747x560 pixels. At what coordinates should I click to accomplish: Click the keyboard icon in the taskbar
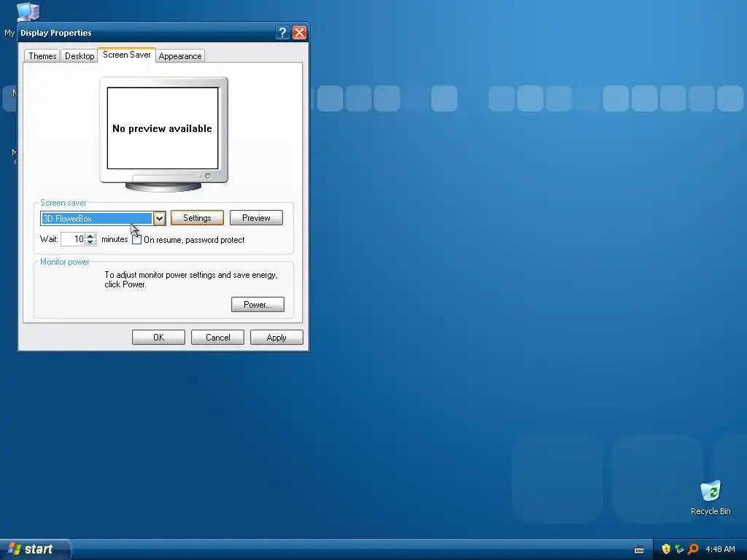click(639, 550)
